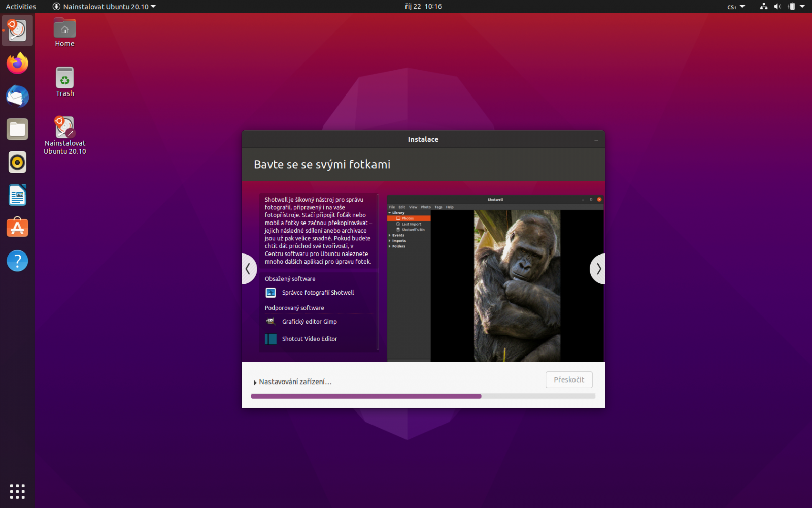Screen dimensions: 812x508
Task: Select the GIMP graphics editor icon
Action: tap(270, 321)
